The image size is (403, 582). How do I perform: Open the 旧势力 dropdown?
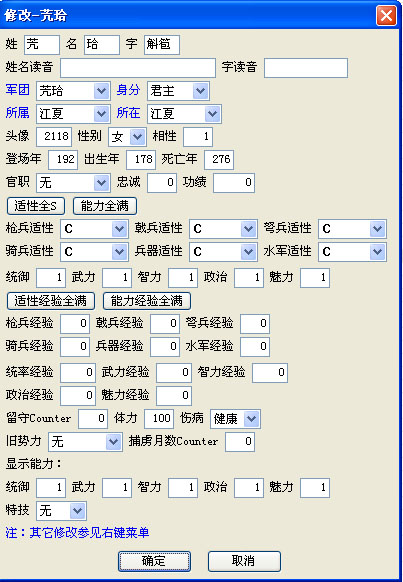[85, 442]
